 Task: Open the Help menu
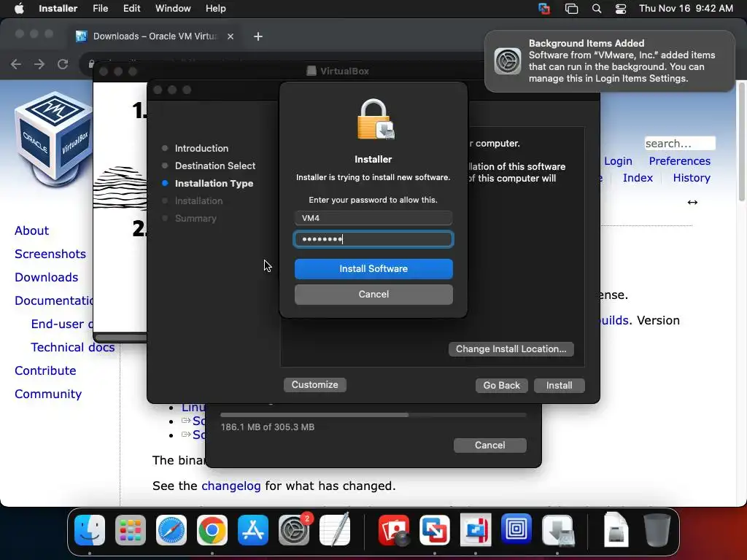[x=215, y=9]
